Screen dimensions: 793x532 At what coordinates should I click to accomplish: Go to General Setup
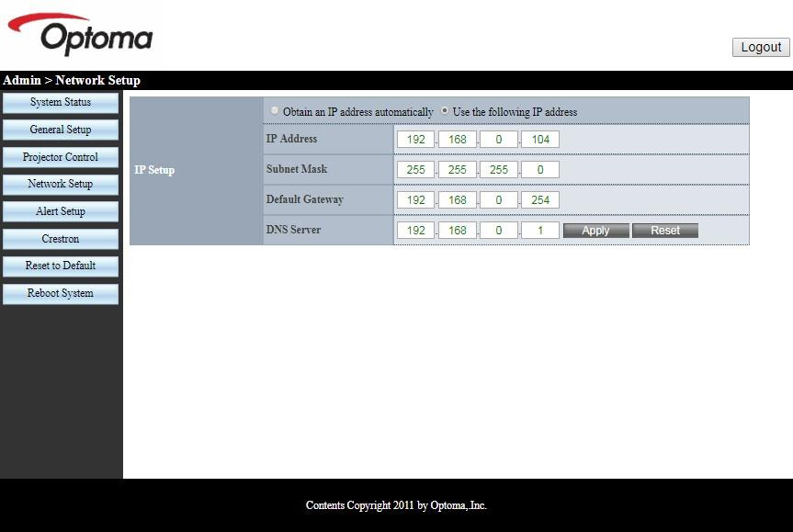pos(61,130)
